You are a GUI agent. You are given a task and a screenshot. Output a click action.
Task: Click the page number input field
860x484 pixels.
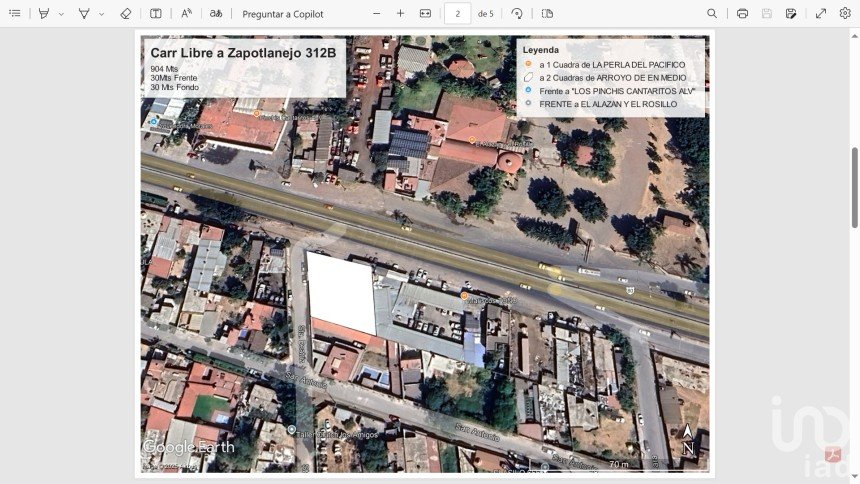[x=457, y=14]
